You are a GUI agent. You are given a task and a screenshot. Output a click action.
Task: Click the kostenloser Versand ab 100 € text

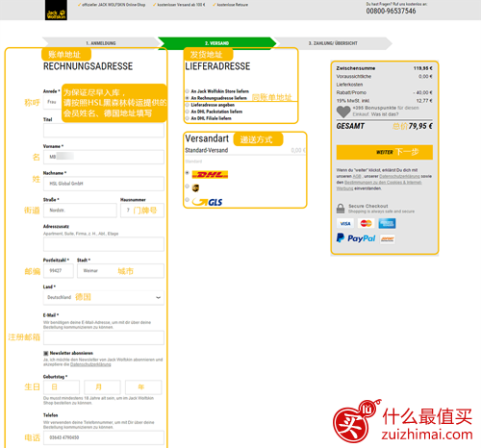coord(181,5)
